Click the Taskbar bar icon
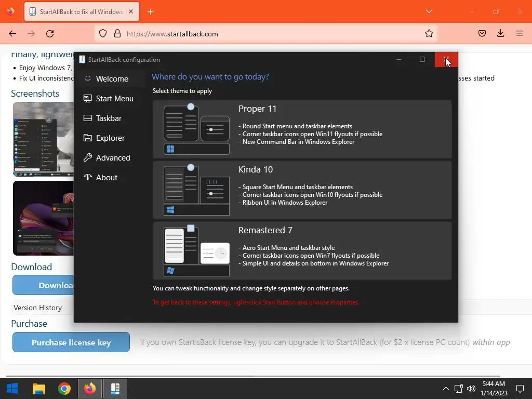Viewport: 532px width, 399px height. click(88, 118)
